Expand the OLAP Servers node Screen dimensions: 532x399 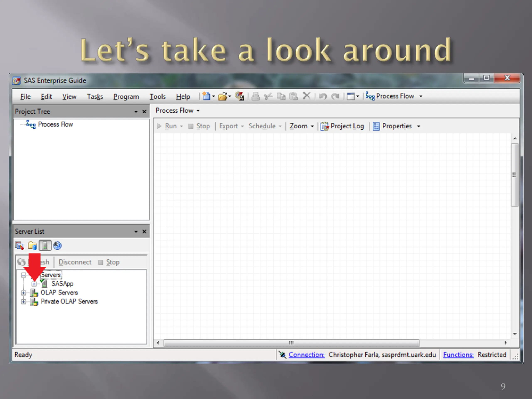(x=23, y=293)
